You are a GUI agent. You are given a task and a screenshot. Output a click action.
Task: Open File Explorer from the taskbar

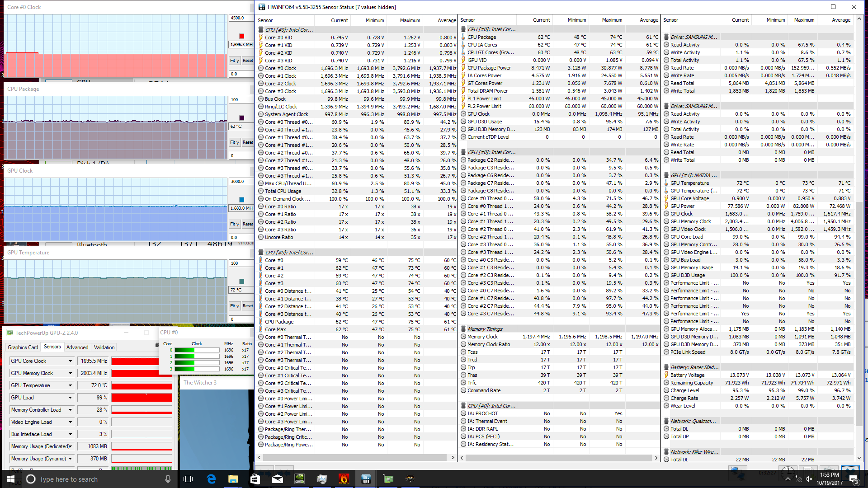[x=233, y=479]
